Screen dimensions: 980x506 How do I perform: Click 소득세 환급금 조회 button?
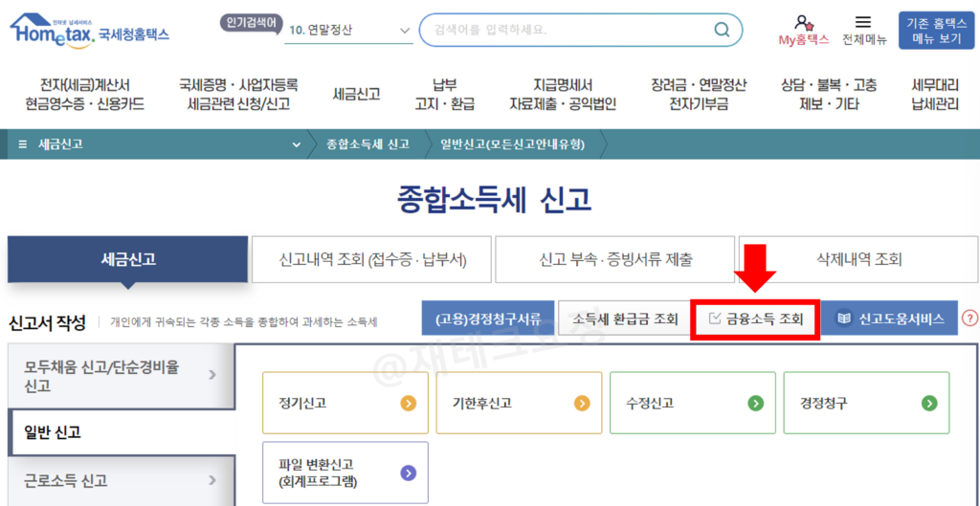click(x=625, y=319)
